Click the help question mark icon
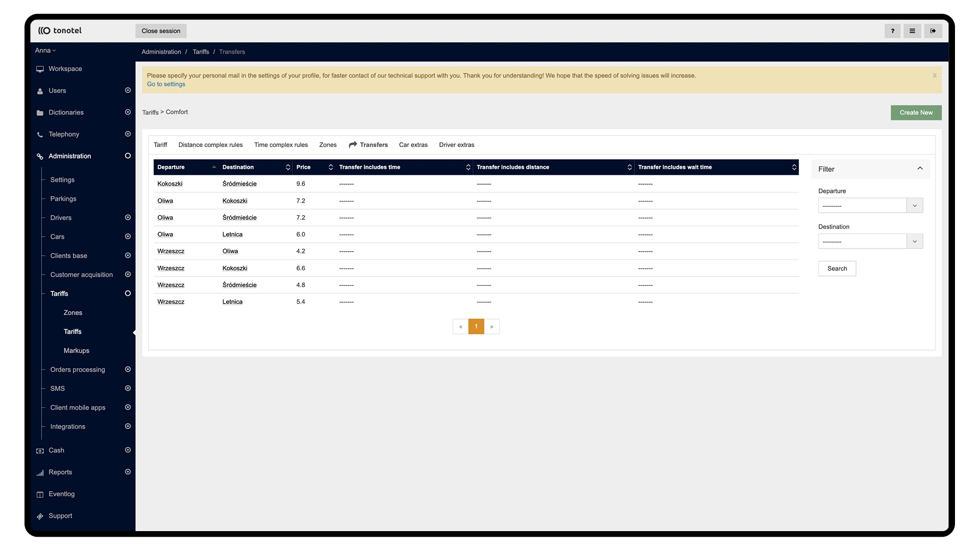 pyautogui.click(x=892, y=31)
